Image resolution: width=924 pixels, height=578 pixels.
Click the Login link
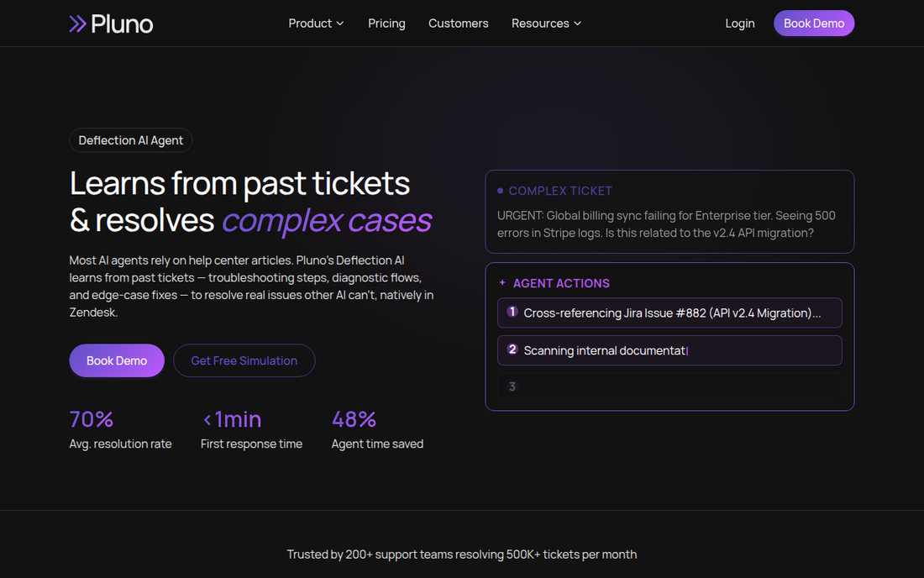tap(739, 24)
